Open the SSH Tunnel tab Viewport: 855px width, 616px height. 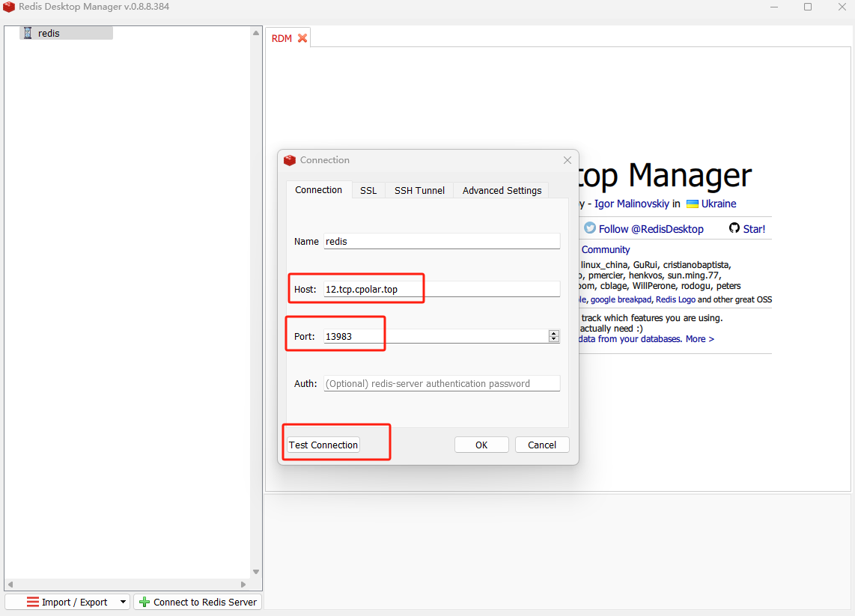pyautogui.click(x=419, y=190)
